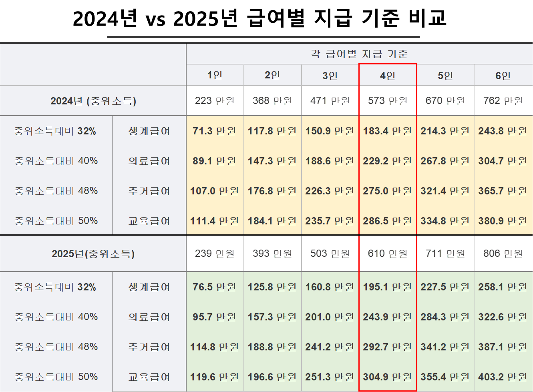Click the '304.7 만원' value

coord(503,161)
